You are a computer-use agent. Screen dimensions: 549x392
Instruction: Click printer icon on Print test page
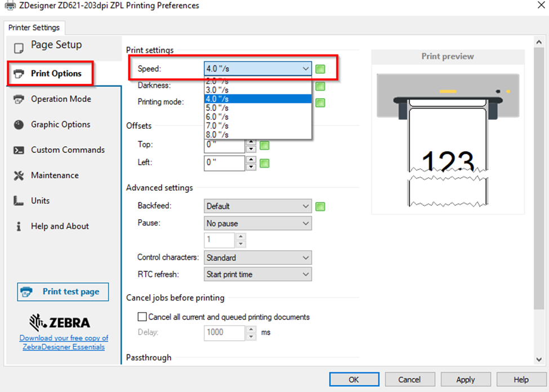[x=26, y=292]
